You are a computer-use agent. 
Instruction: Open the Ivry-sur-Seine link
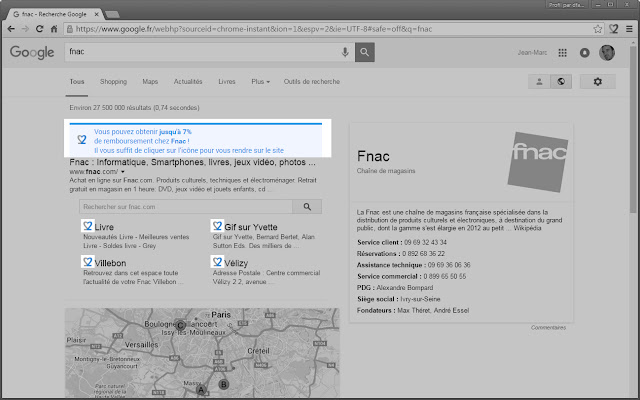point(420,299)
